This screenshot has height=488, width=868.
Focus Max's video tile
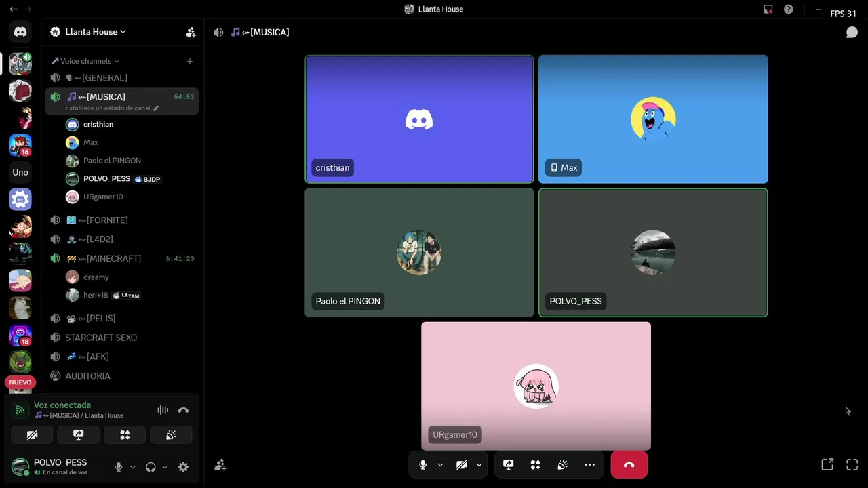[653, 119]
